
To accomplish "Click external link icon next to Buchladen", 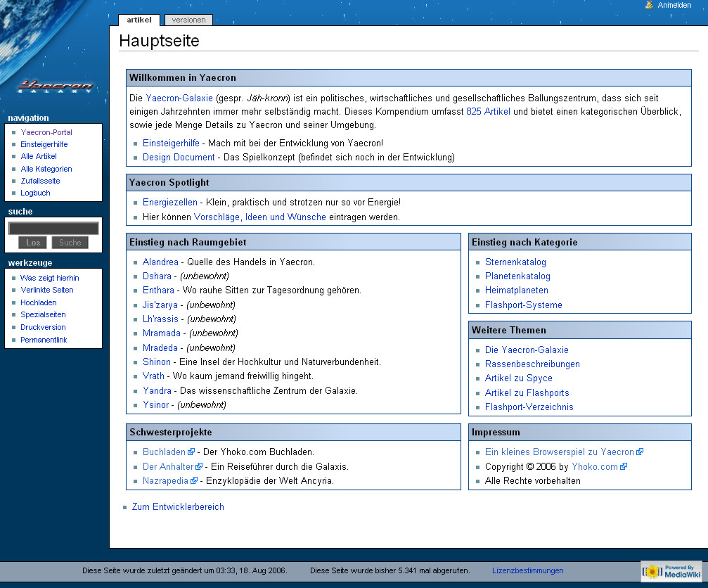I will click(x=191, y=452).
